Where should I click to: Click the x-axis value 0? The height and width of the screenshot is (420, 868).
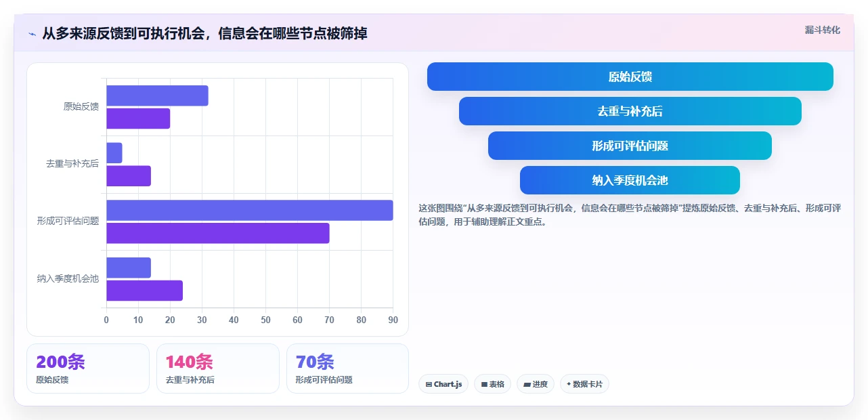click(106, 320)
